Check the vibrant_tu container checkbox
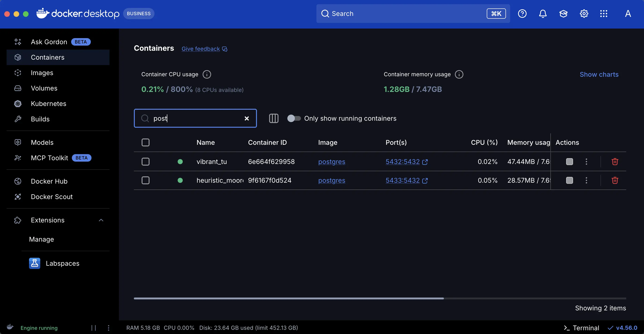The height and width of the screenshot is (334, 644). click(146, 161)
